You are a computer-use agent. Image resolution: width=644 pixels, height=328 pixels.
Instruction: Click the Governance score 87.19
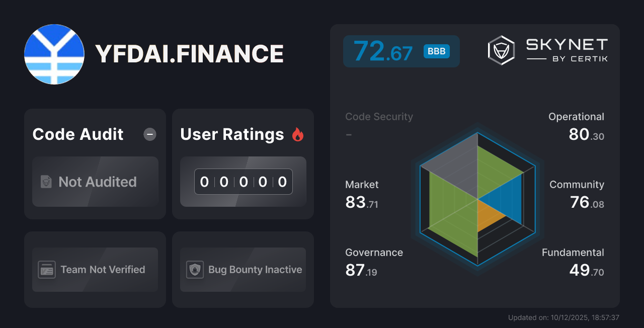[361, 269]
